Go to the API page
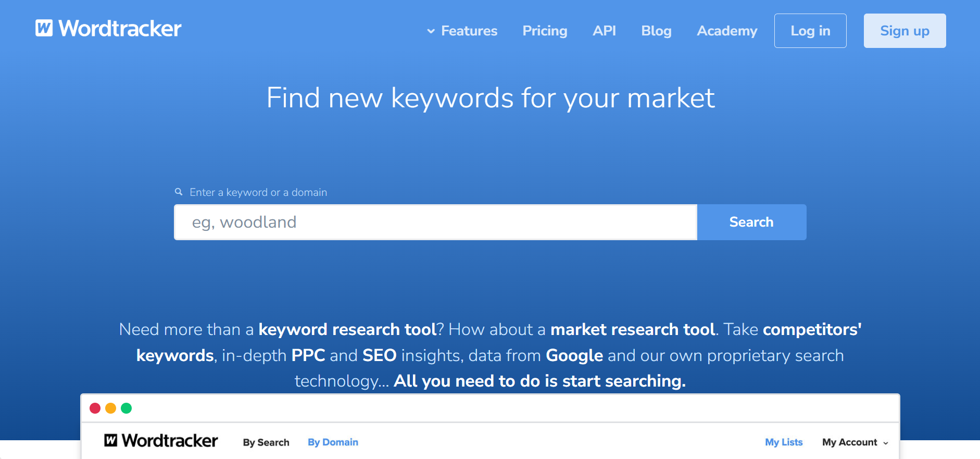Screen dimensions: 980x459 pyautogui.click(x=604, y=31)
